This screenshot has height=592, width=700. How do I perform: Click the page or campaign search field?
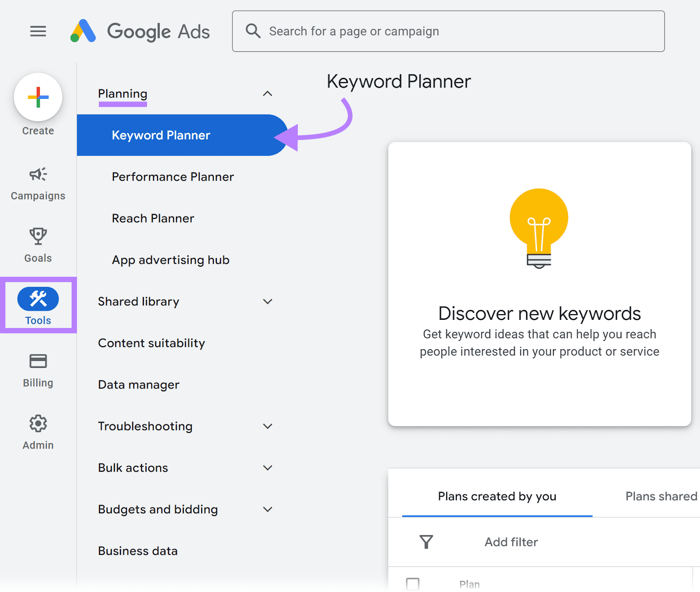(437, 31)
